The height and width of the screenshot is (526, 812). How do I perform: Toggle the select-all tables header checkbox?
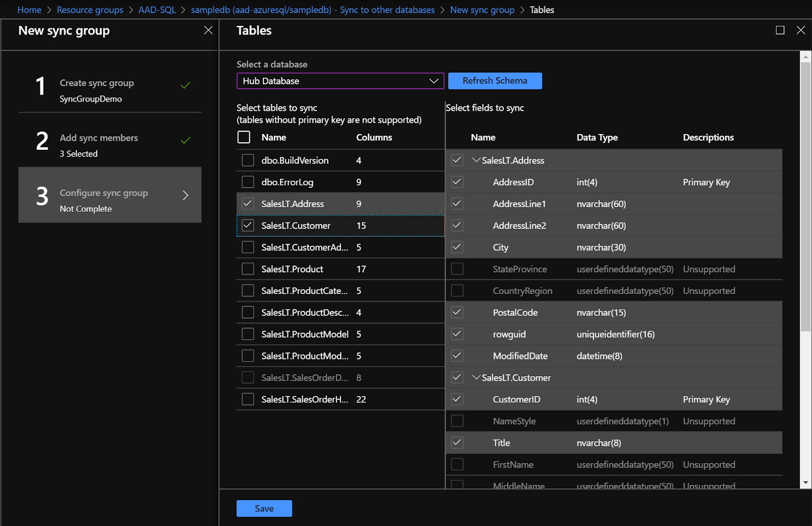244,137
